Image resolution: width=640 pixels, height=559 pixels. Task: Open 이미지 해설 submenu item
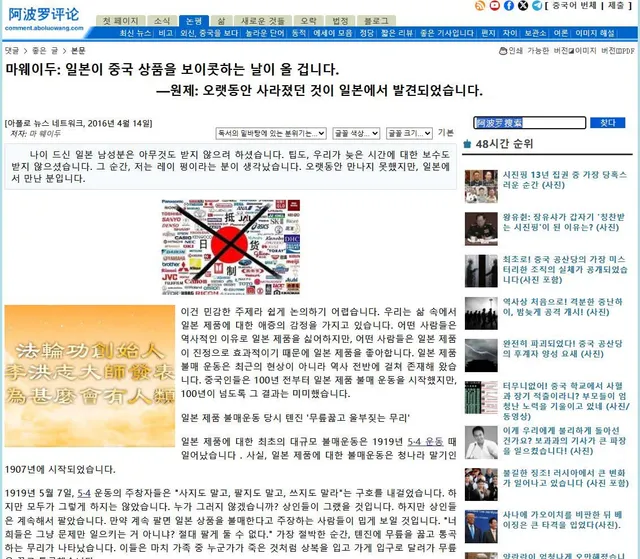[x=595, y=33]
